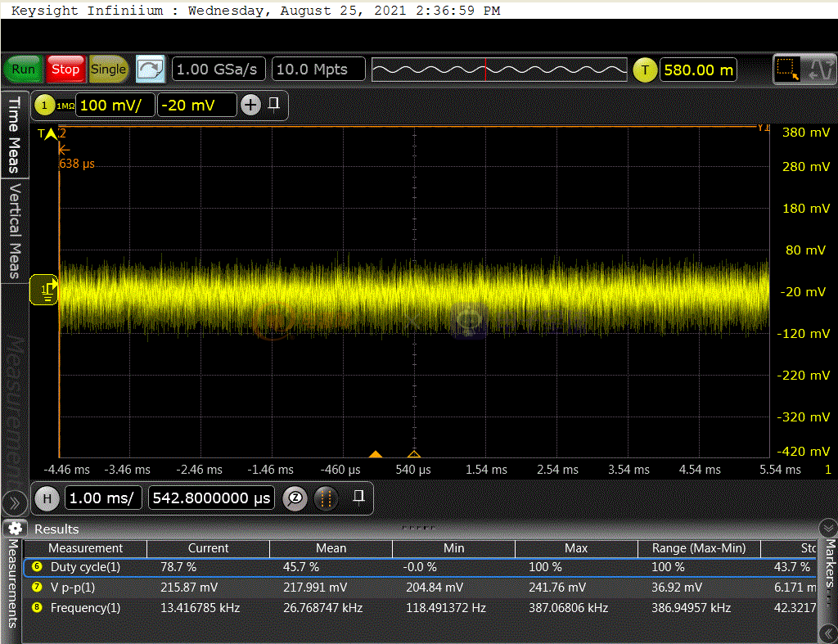Click the add channel plus icon
Screen dimensions: 838x644
point(250,105)
